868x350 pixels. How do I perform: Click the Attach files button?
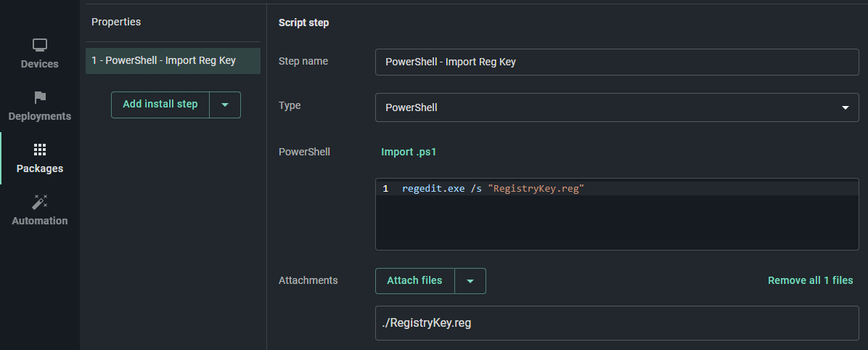coord(414,281)
